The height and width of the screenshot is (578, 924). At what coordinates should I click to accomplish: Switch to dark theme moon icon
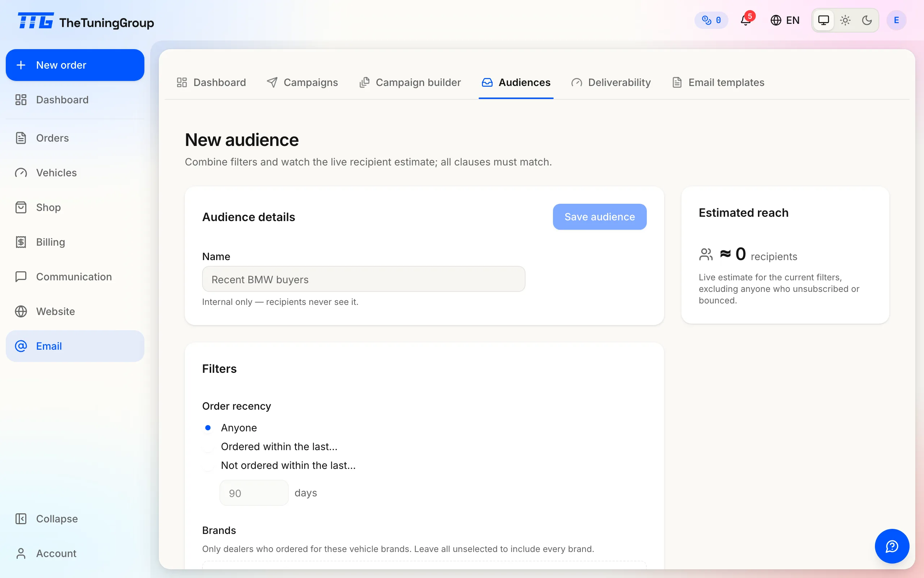pos(867,20)
